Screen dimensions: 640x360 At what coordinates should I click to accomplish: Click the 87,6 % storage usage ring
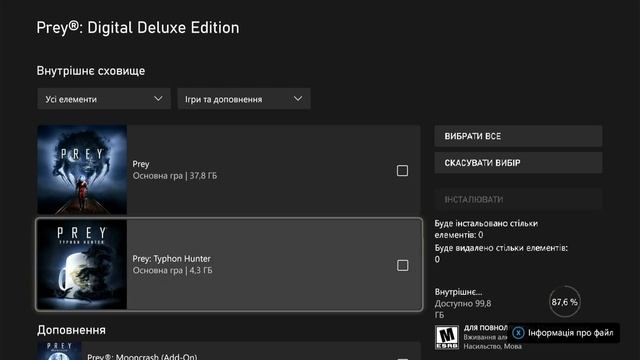click(564, 302)
